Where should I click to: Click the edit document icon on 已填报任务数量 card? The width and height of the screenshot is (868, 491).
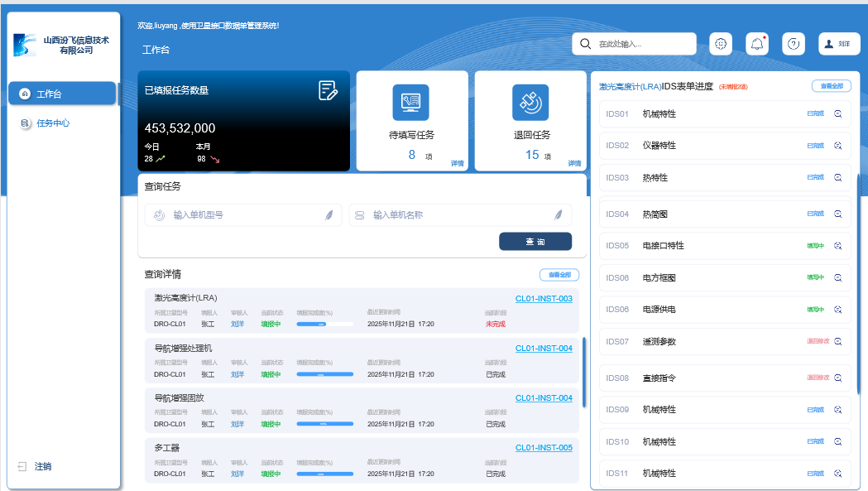tap(328, 90)
